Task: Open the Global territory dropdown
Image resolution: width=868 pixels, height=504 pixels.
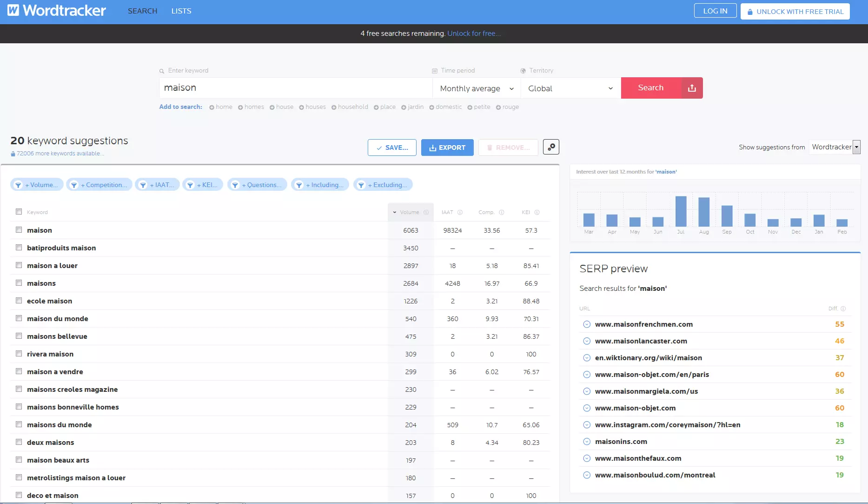Action: pyautogui.click(x=571, y=88)
